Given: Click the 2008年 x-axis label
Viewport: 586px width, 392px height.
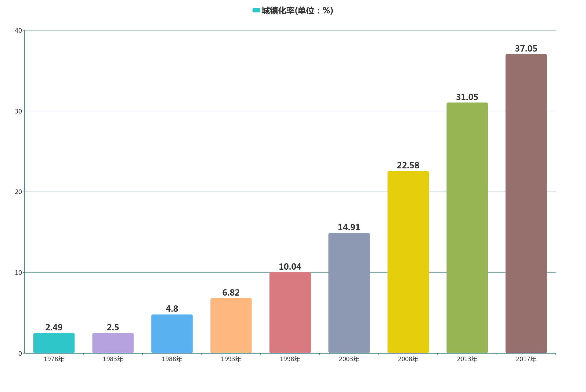Looking at the screenshot, I should pyautogui.click(x=408, y=359).
